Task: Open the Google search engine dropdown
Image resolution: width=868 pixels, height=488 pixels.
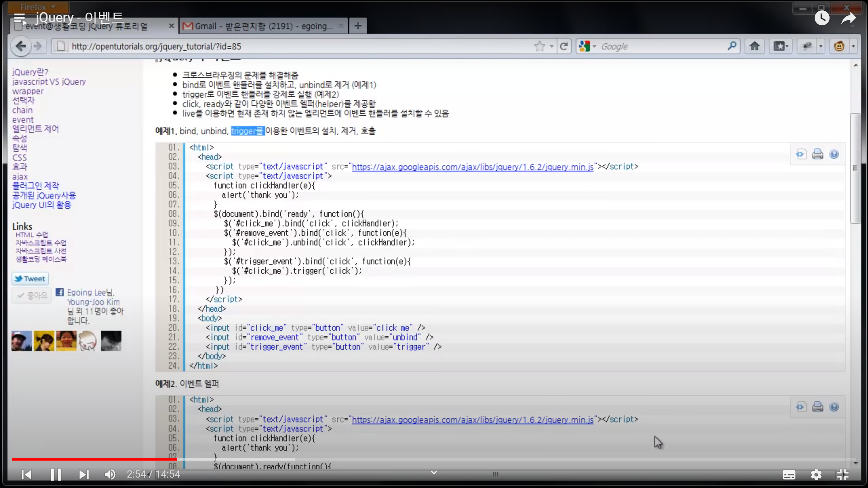Action: (594, 46)
